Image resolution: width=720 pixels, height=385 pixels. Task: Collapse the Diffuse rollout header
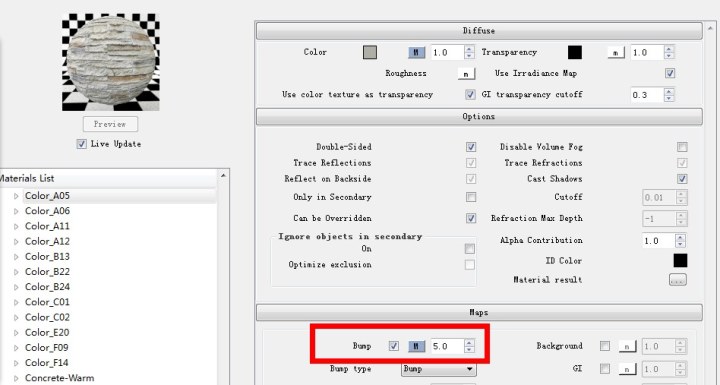[x=479, y=31]
